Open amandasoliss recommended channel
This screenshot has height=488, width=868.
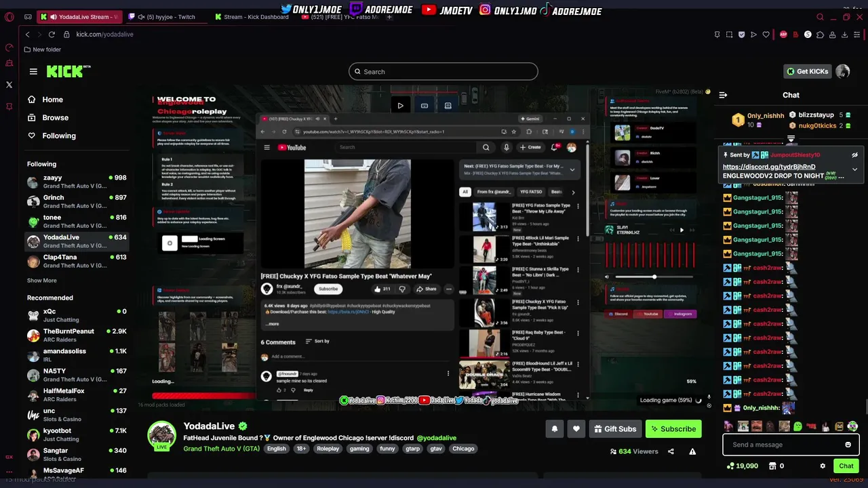(77, 355)
